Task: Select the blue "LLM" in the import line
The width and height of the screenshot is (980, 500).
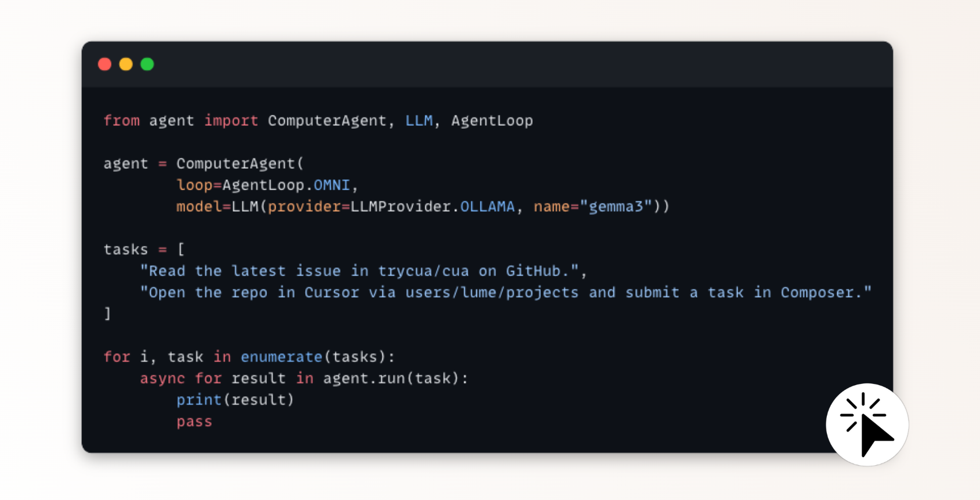Action: pos(418,121)
